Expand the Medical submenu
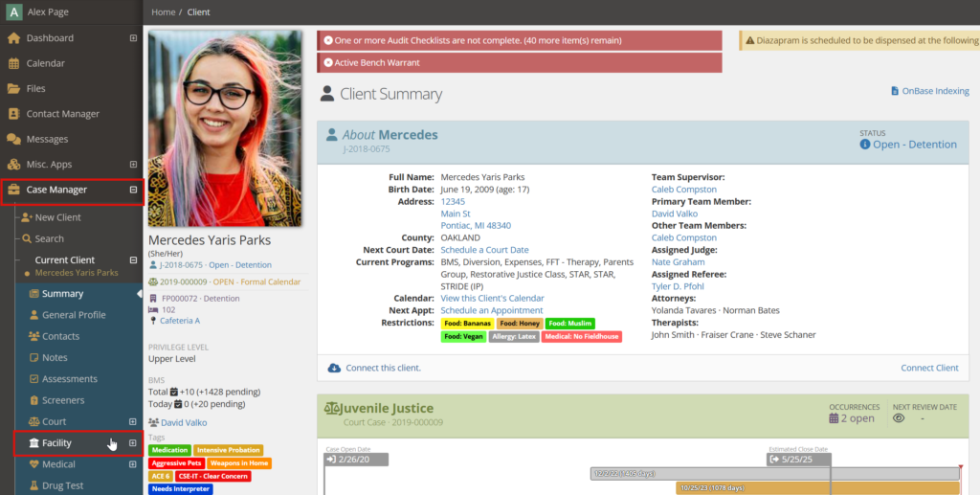The height and width of the screenshot is (495, 980). 132,464
